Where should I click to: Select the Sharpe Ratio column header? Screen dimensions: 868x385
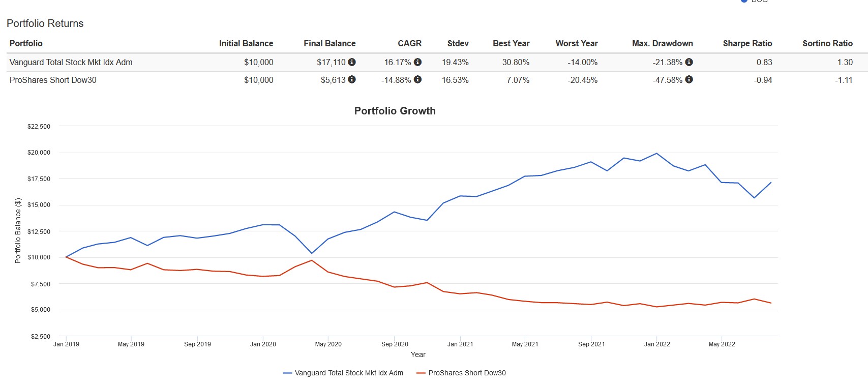click(x=747, y=43)
